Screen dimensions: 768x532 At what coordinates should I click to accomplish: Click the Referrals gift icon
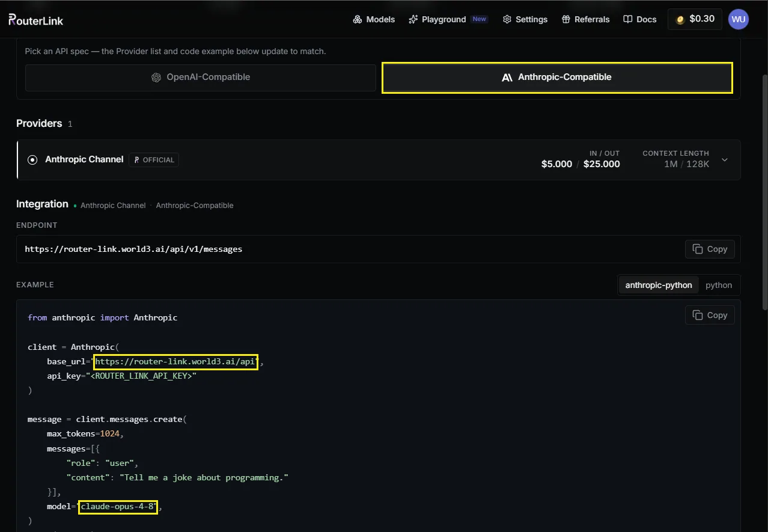tap(565, 19)
